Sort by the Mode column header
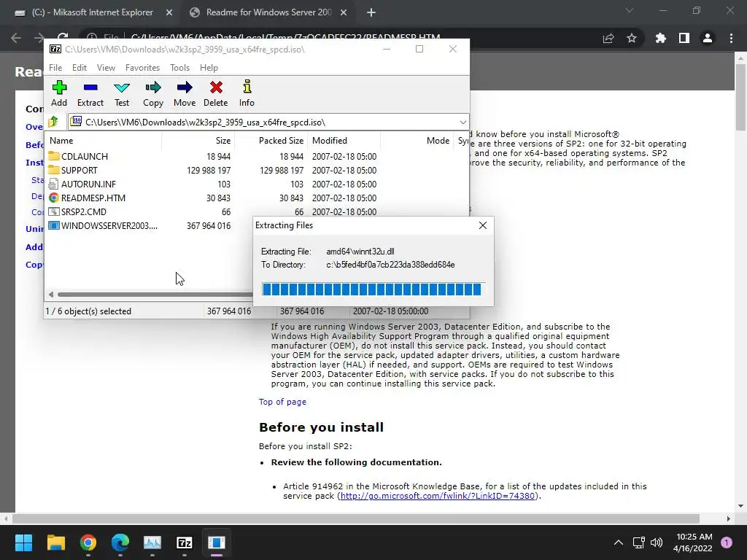 (438, 141)
